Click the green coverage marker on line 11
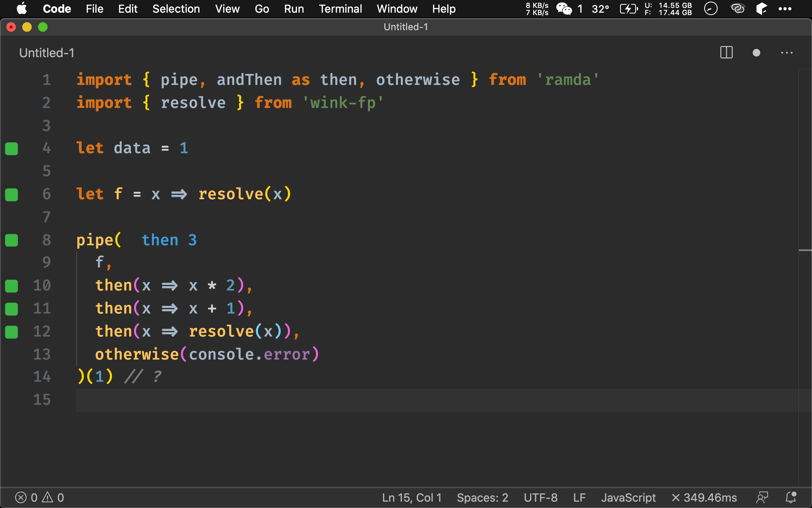The height and width of the screenshot is (508, 812). pos(11,309)
